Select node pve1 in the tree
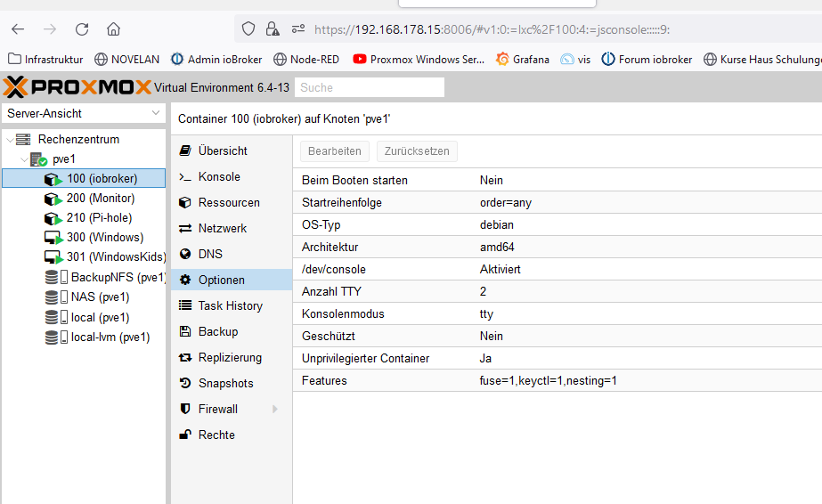Viewport: 822px width, 504px height. pyautogui.click(x=64, y=159)
